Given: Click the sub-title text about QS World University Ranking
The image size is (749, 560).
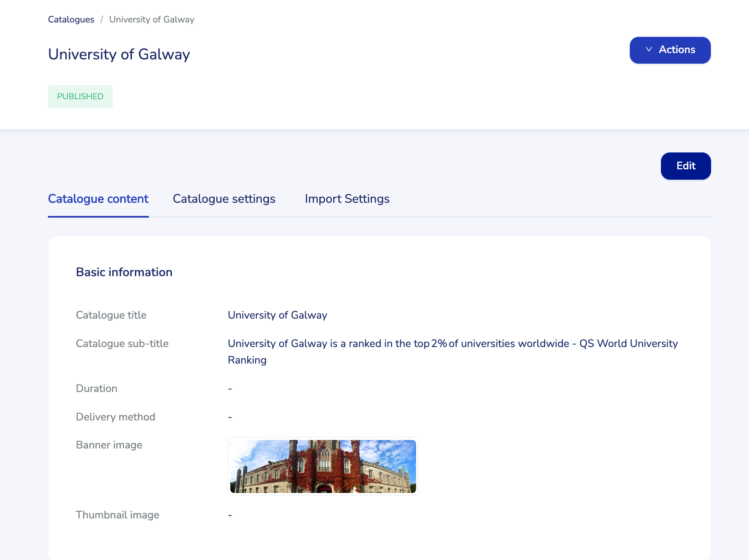Looking at the screenshot, I should 453,352.
